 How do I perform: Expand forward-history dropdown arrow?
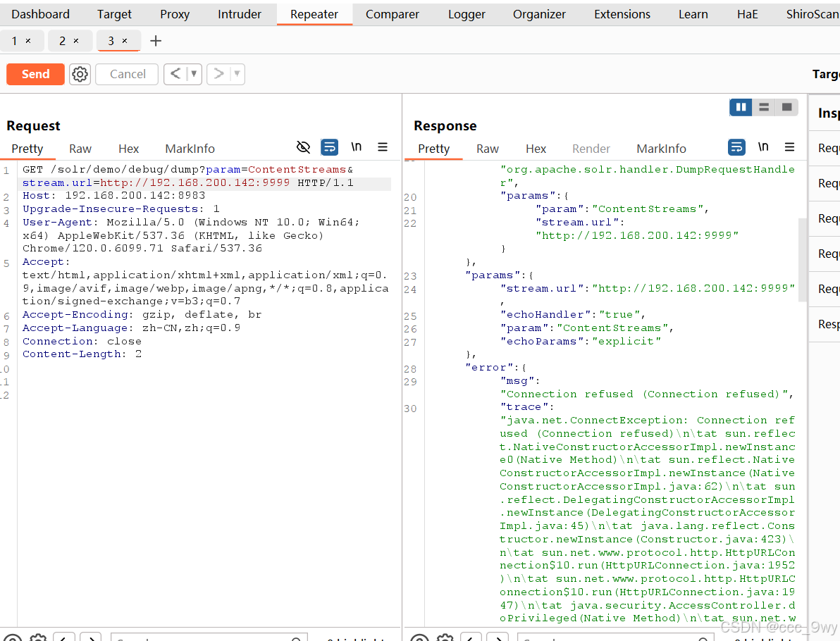coord(237,74)
